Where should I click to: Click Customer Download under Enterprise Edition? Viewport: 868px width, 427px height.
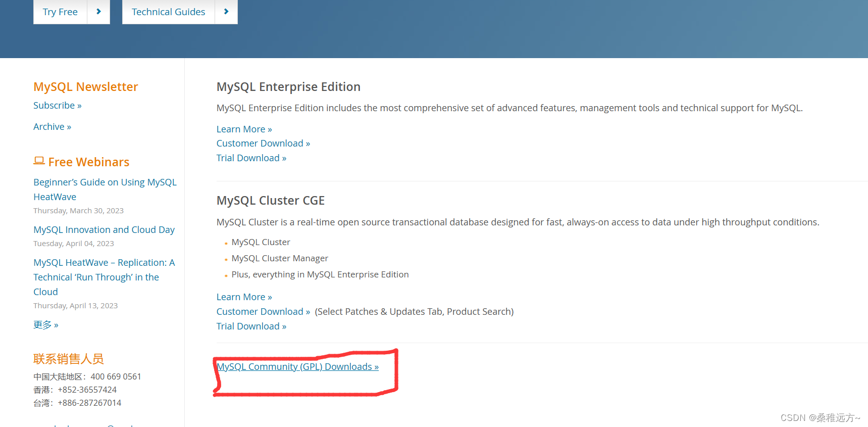pyautogui.click(x=263, y=143)
